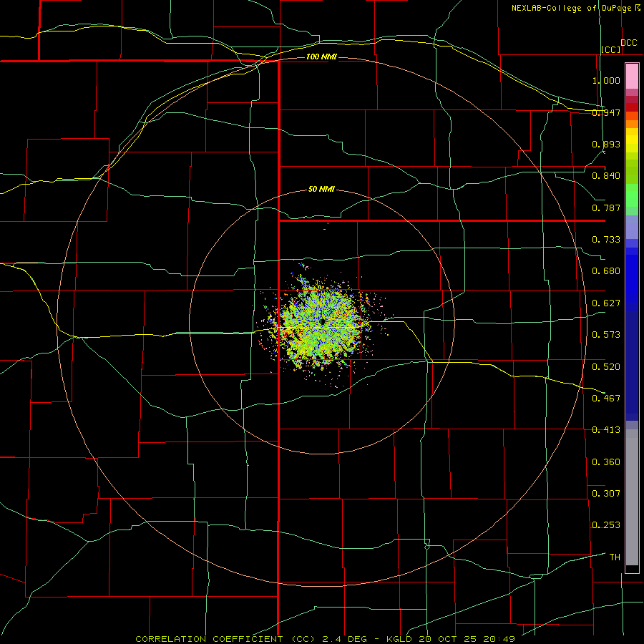
Task: Click the CORRELATION COEFFICIENT caption text
Action: pyautogui.click(x=209, y=639)
